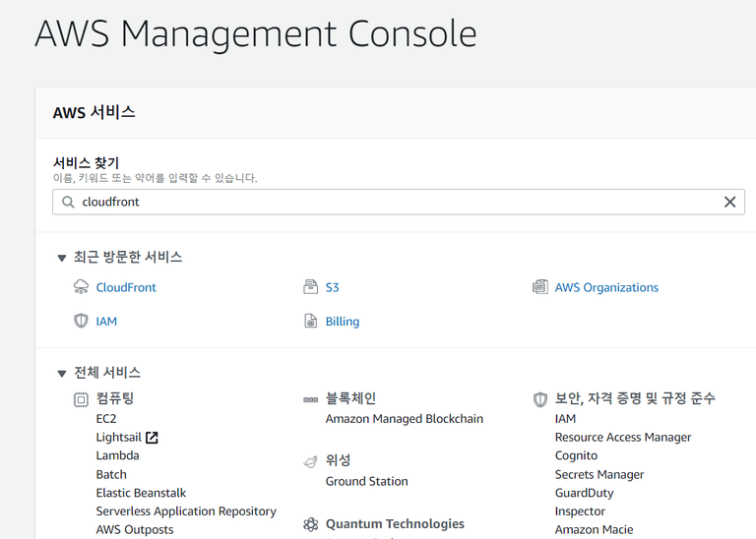Open the Lambda service
Viewport: 756px width, 539px height.
(x=117, y=455)
